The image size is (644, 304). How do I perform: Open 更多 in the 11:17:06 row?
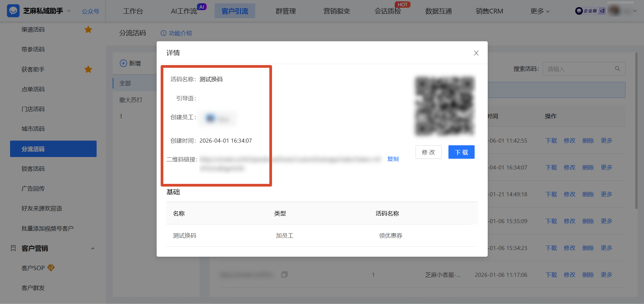coord(606,275)
